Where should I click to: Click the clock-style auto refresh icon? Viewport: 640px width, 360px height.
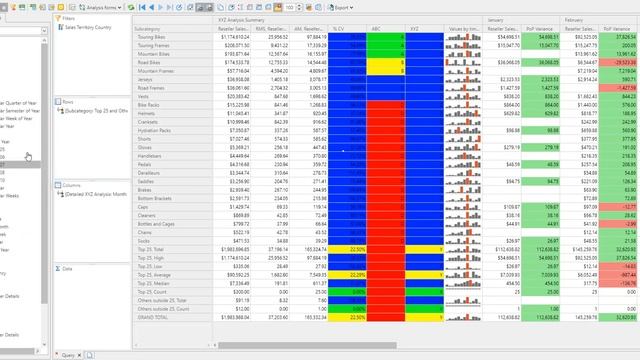click(179, 7)
